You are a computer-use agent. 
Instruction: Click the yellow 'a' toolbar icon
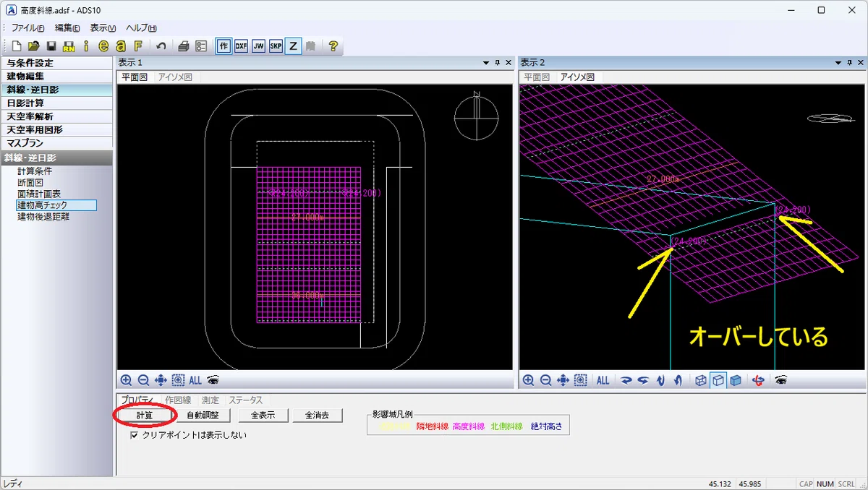(121, 46)
